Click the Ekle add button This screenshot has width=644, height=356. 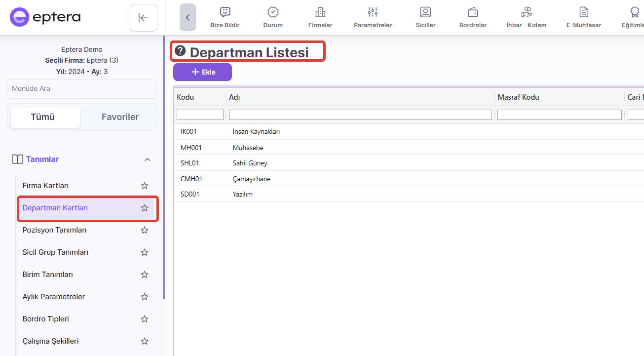tap(202, 72)
